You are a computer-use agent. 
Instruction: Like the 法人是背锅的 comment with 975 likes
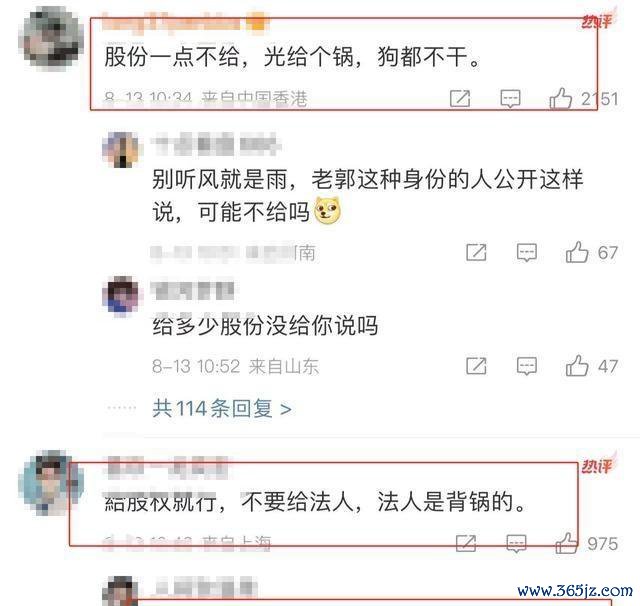pos(567,543)
